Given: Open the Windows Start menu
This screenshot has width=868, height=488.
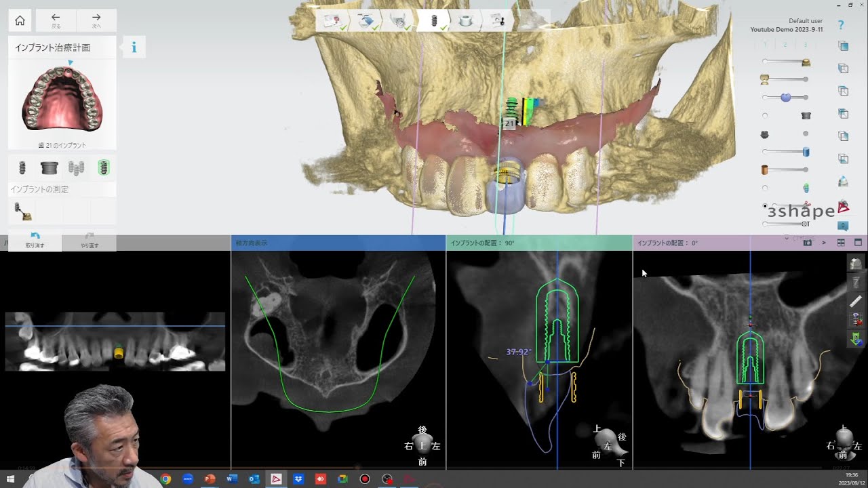Looking at the screenshot, I should (10, 479).
